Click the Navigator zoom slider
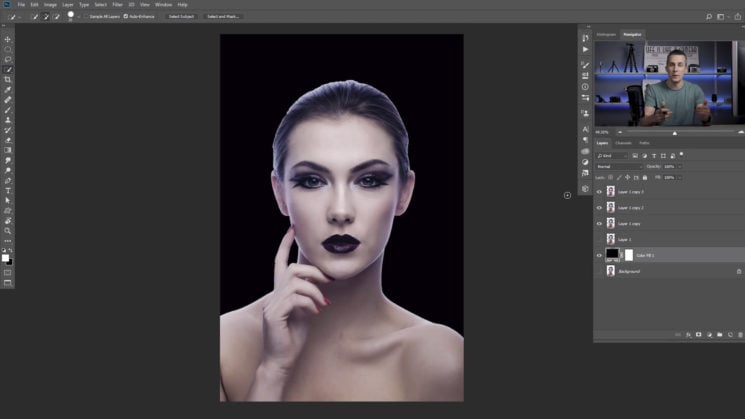This screenshot has height=419, width=745. point(674,132)
